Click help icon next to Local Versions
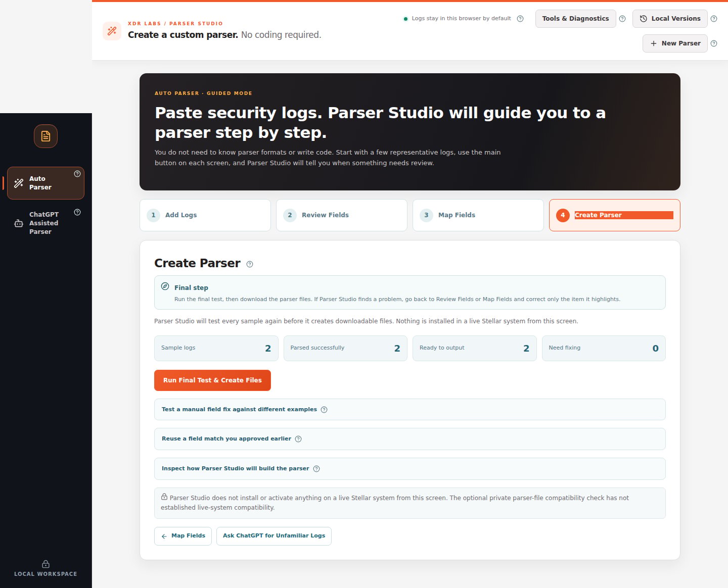This screenshot has height=588, width=728. [x=714, y=19]
